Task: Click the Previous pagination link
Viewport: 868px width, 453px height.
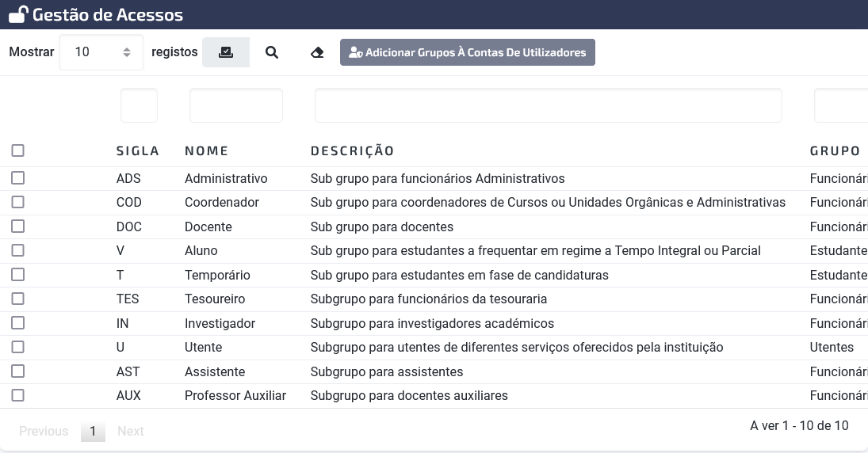Action: point(44,431)
